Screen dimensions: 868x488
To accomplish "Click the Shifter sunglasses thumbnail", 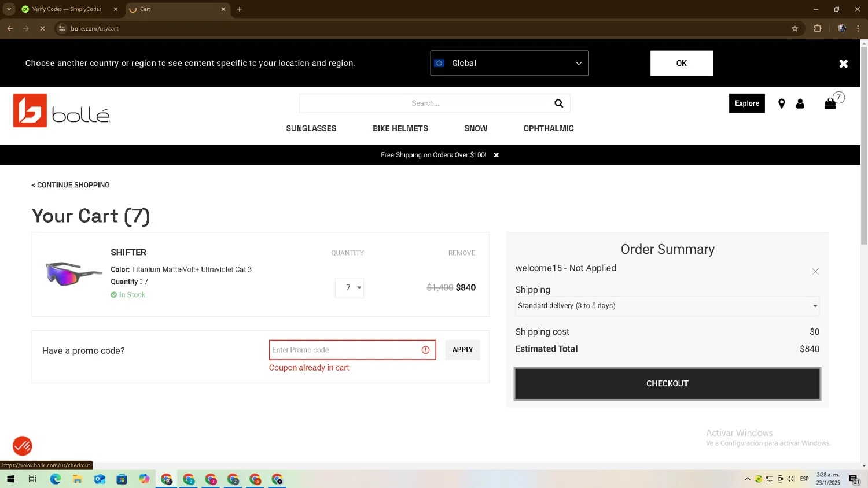I will [x=73, y=273].
